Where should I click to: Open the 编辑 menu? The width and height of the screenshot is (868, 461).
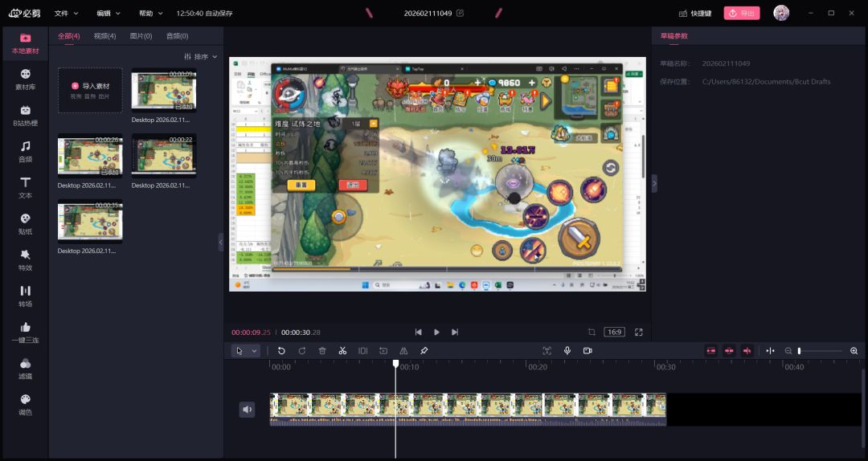[x=108, y=13]
